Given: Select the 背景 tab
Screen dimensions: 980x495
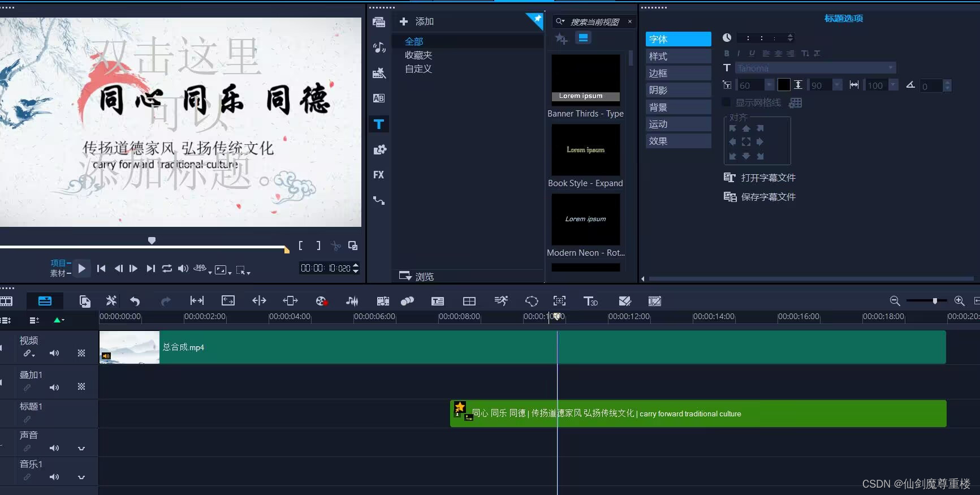Looking at the screenshot, I should [x=678, y=107].
